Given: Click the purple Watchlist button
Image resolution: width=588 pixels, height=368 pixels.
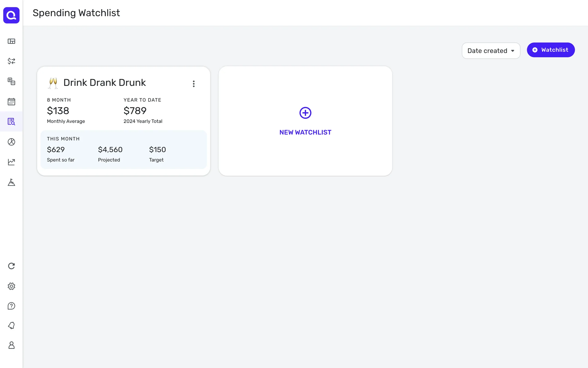Looking at the screenshot, I should (x=550, y=50).
